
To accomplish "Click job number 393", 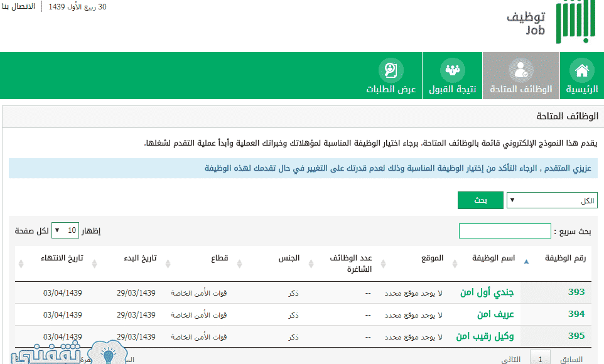I will point(576,292).
